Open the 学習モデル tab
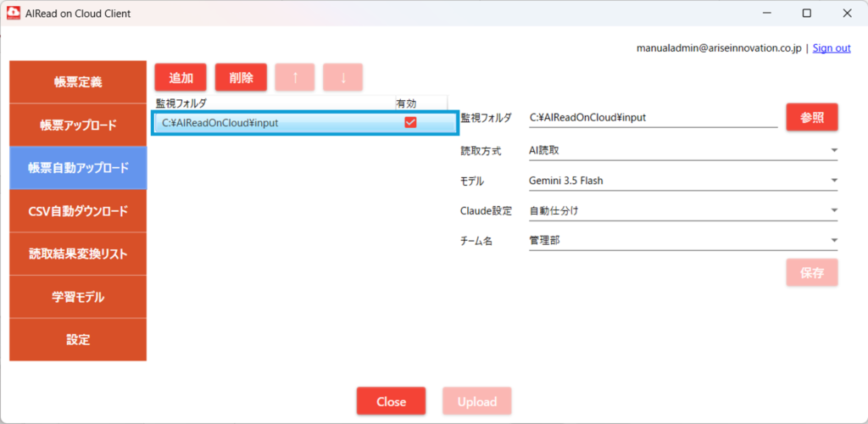 78,298
